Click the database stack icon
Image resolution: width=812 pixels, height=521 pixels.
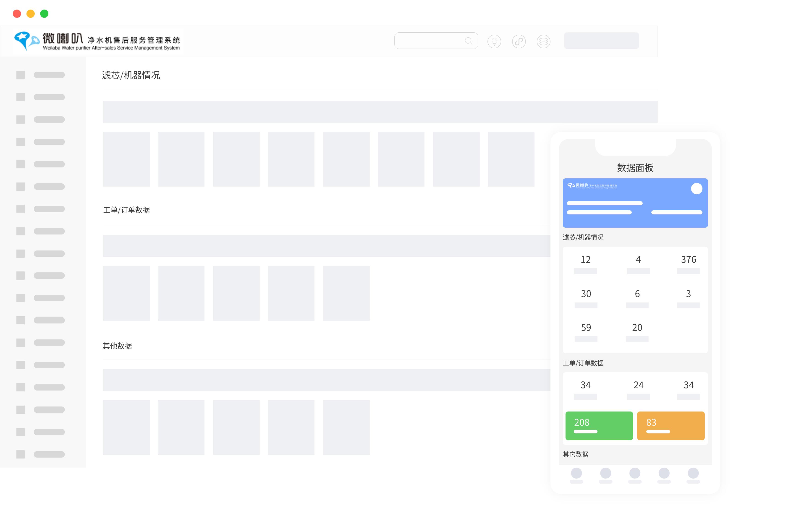[x=543, y=41]
